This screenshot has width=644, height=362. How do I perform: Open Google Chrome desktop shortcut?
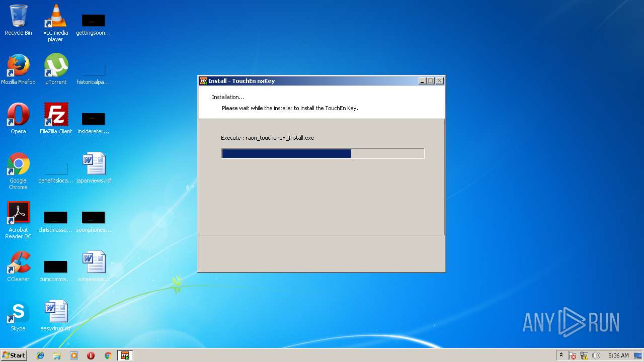coord(18,171)
